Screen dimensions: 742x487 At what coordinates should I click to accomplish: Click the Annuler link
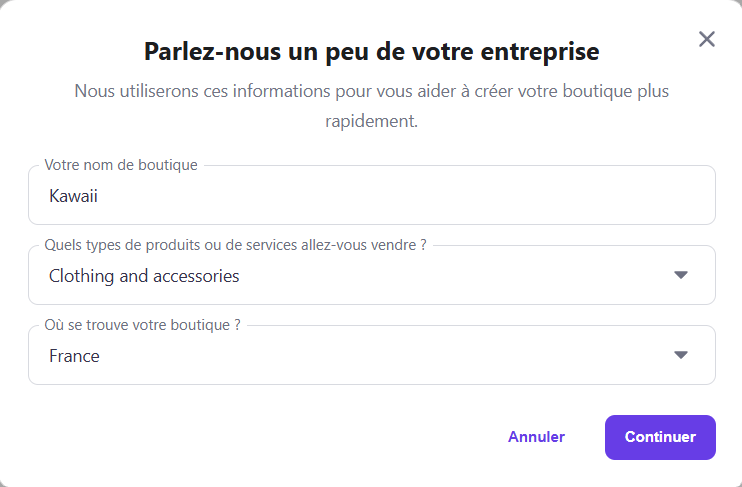tap(536, 437)
